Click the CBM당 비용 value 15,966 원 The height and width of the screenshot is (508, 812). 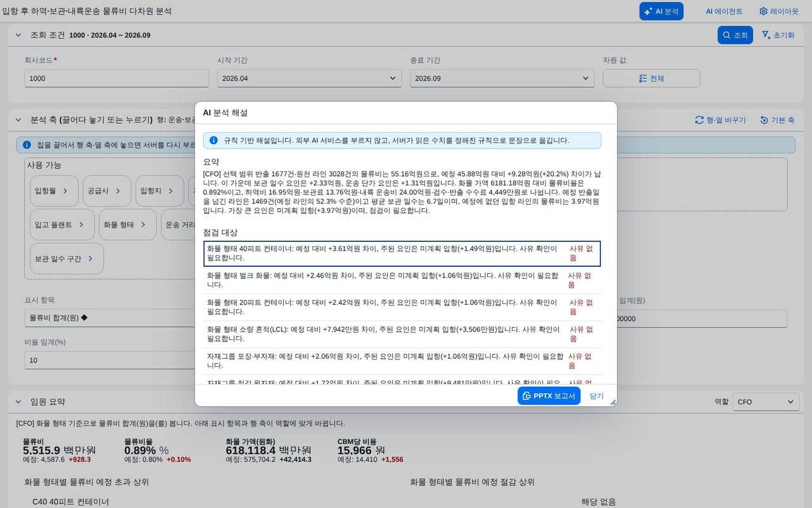pos(362,450)
